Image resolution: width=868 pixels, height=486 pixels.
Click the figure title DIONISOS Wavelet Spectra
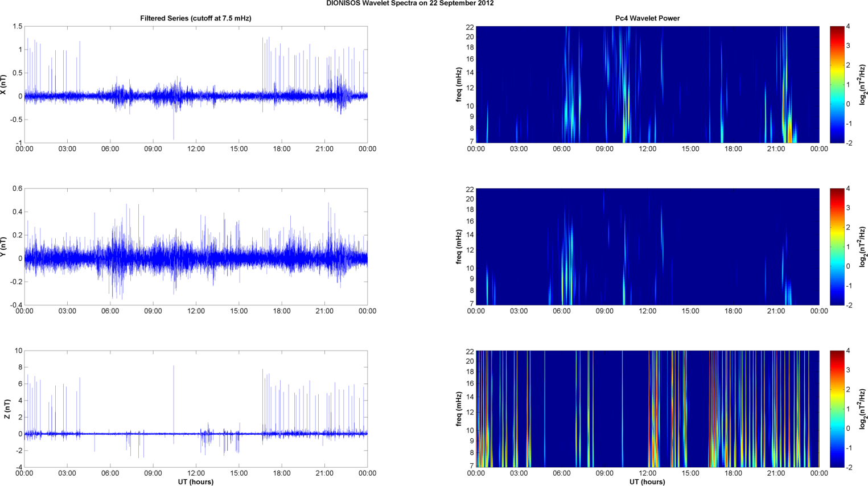coord(410,3)
